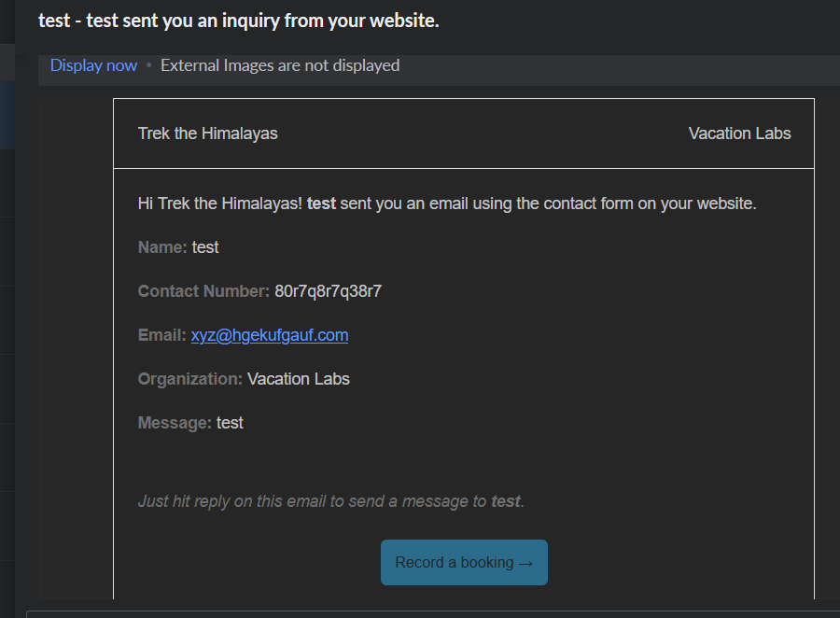Click Trek the Himalayas in email header

(x=207, y=133)
